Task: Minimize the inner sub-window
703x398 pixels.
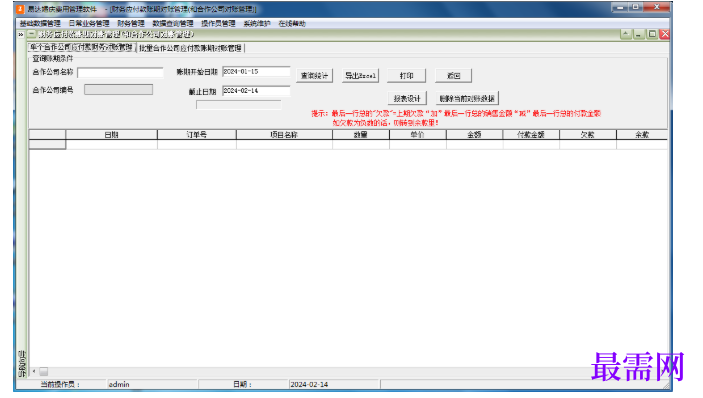Action: [639, 34]
